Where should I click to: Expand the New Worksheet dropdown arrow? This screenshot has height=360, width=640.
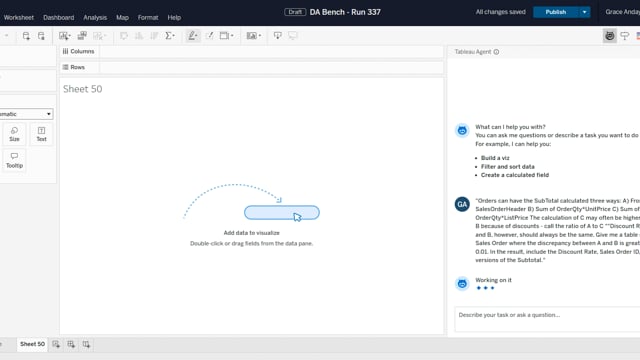(70, 36)
